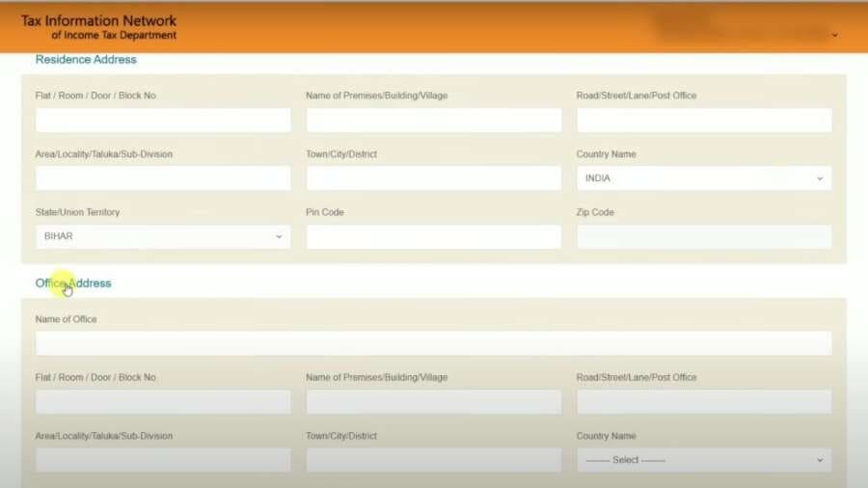Screen dimensions: 868x488
Task: Click Residence Town/City/District field
Action: point(433,178)
